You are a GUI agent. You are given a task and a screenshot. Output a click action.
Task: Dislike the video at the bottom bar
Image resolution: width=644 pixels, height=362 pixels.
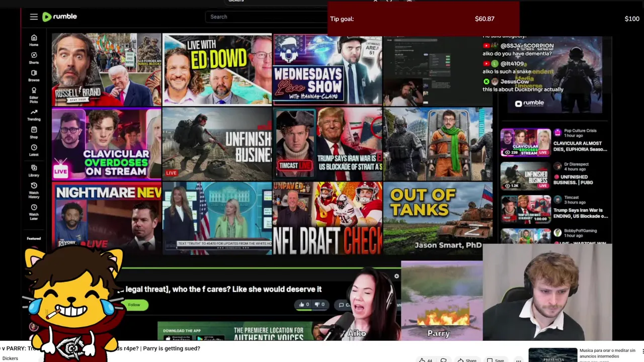click(x=443, y=360)
